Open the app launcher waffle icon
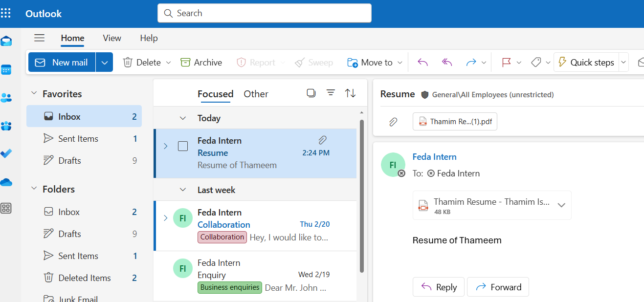Screen dimensions: 644x302 (6, 13)
